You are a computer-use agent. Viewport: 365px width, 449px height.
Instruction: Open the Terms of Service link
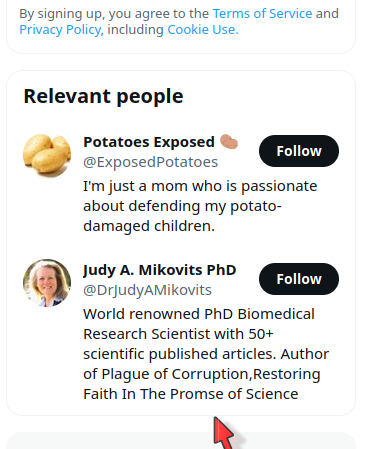tap(262, 14)
